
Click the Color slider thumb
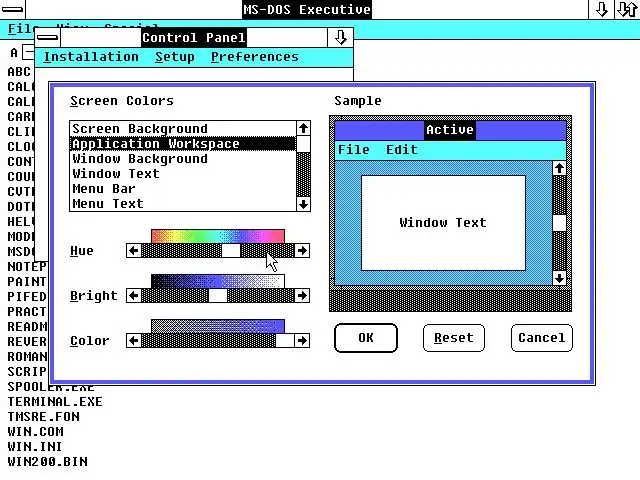point(285,340)
